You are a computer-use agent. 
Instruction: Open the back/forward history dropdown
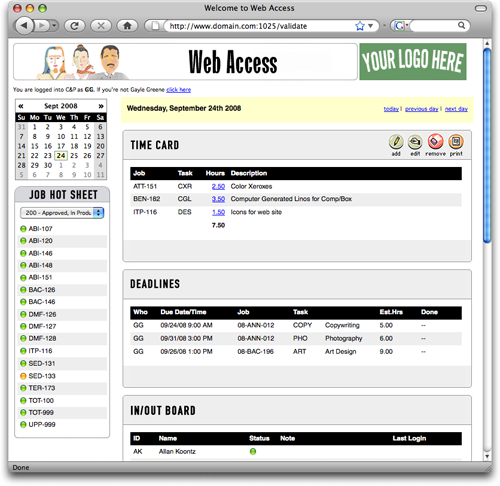[x=54, y=26]
